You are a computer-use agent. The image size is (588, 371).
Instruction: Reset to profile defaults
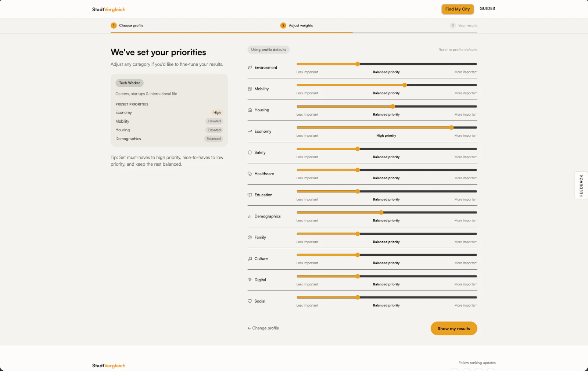(458, 50)
